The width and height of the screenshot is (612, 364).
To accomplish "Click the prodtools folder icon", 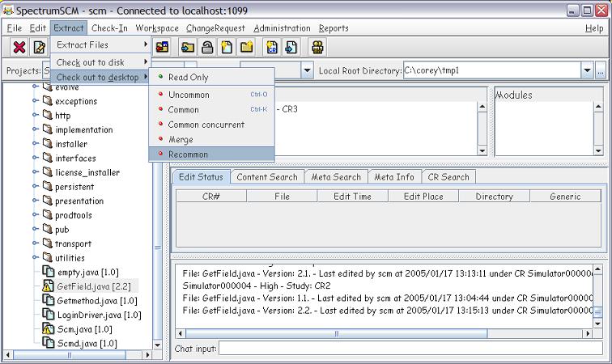I will 48,214.
